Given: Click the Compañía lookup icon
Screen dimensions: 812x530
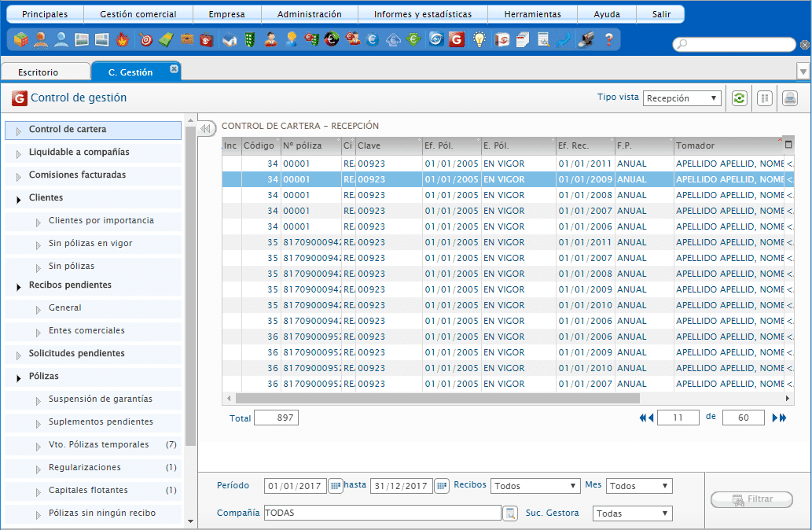Looking at the screenshot, I should [x=510, y=513].
